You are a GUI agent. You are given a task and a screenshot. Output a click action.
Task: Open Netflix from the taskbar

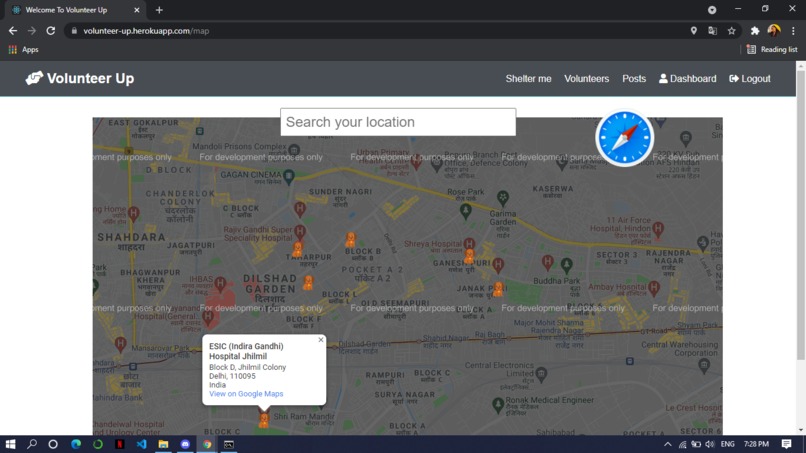(119, 444)
